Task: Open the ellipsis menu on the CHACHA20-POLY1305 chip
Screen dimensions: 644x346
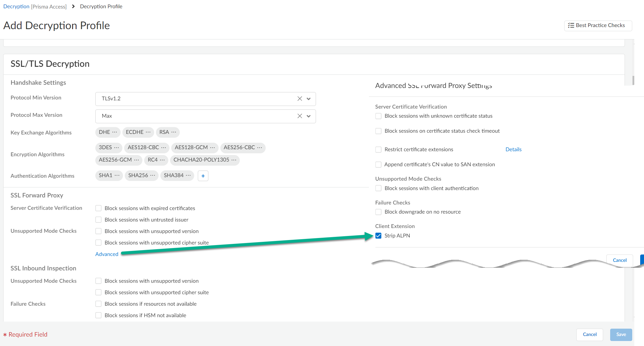Action: pos(234,160)
